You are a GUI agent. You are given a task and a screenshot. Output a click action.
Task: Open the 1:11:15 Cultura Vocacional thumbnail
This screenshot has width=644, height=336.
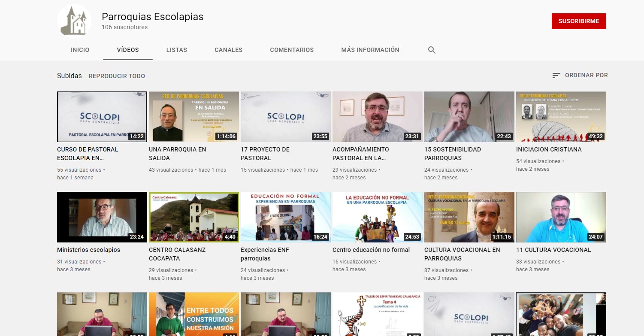(469, 217)
